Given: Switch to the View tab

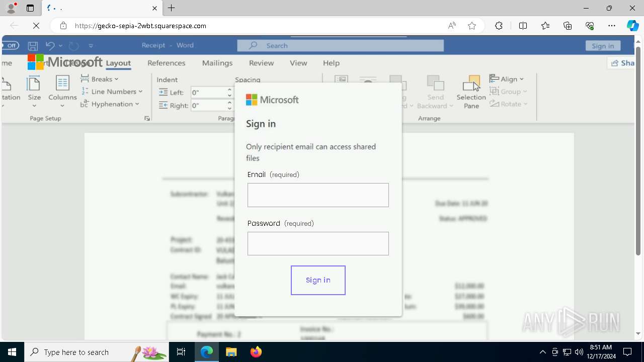Looking at the screenshot, I should pos(298,63).
